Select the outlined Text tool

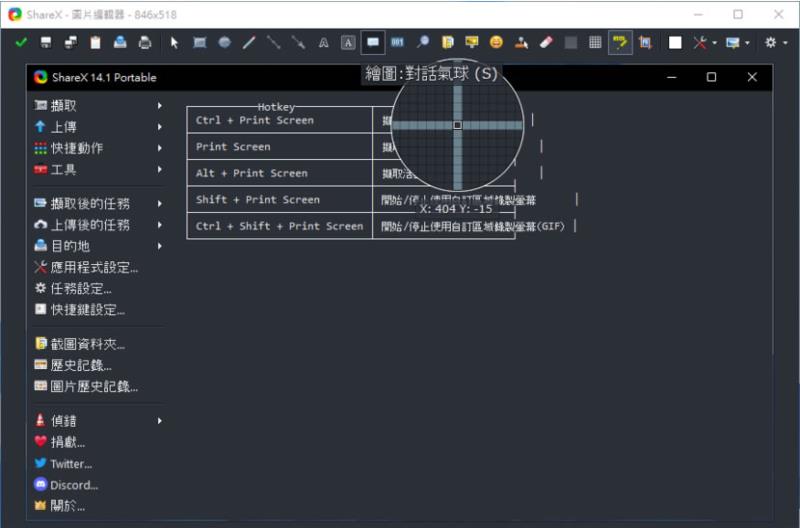tap(323, 42)
